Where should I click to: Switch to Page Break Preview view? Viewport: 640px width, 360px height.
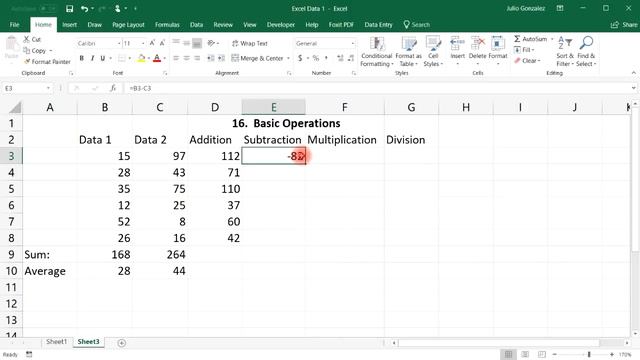click(541, 354)
